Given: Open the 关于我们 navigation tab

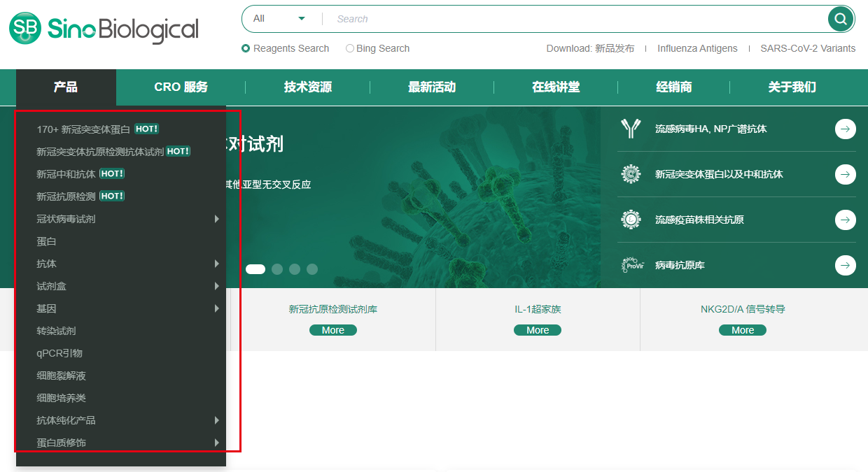Looking at the screenshot, I should point(792,87).
